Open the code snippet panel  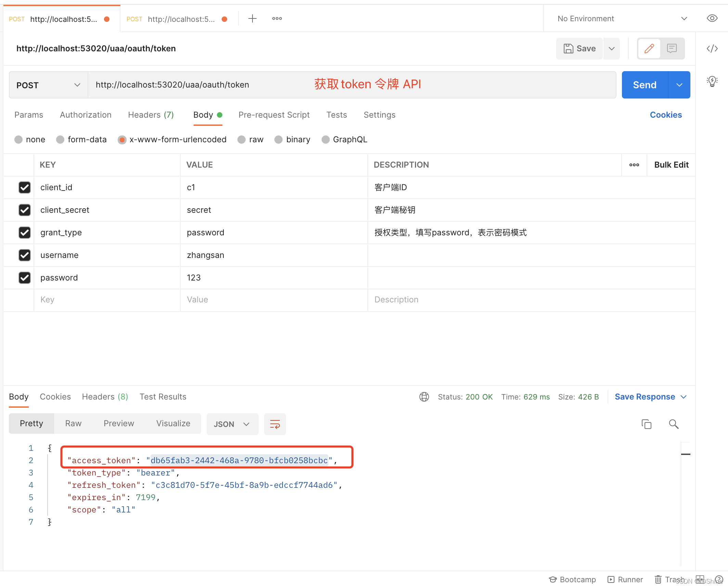click(712, 49)
